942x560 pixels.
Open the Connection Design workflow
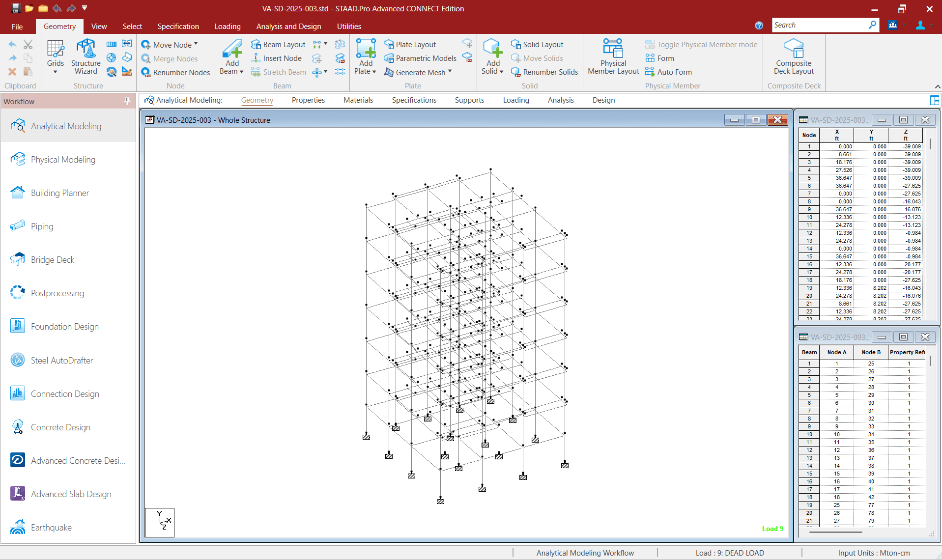tap(68, 394)
